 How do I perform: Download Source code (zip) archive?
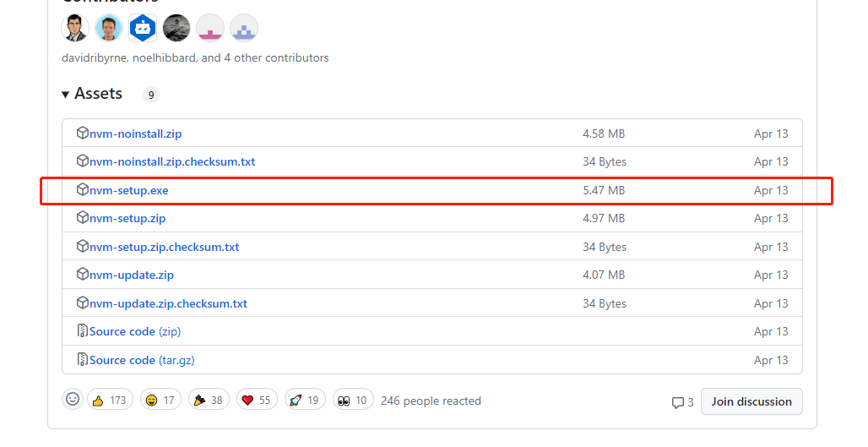[134, 331]
